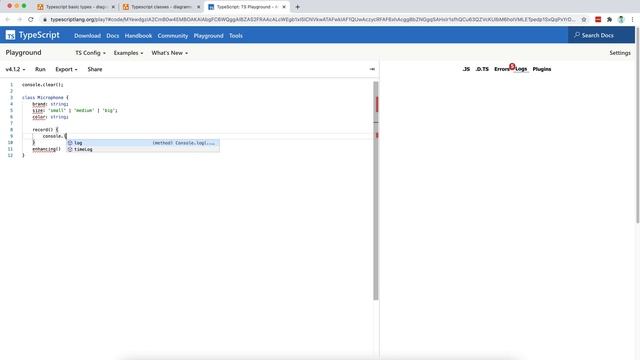Reload the page with refresh icon
This screenshot has width=640, height=360.
31,19
